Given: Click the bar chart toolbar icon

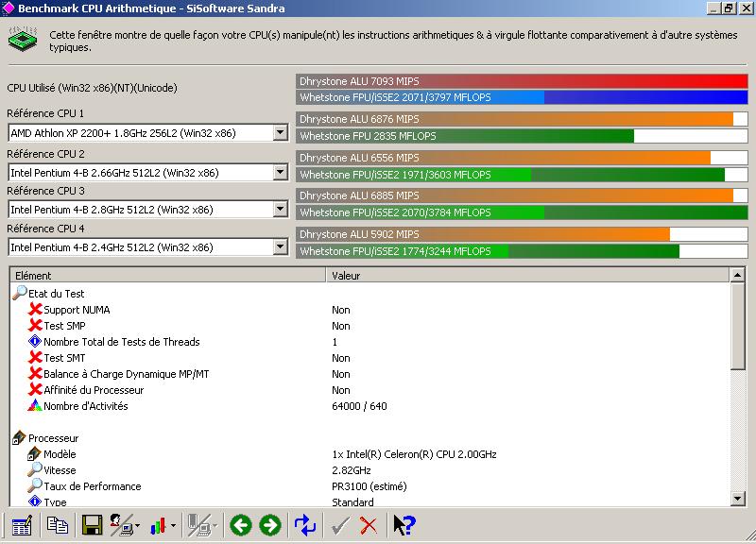Looking at the screenshot, I should tap(158, 526).
